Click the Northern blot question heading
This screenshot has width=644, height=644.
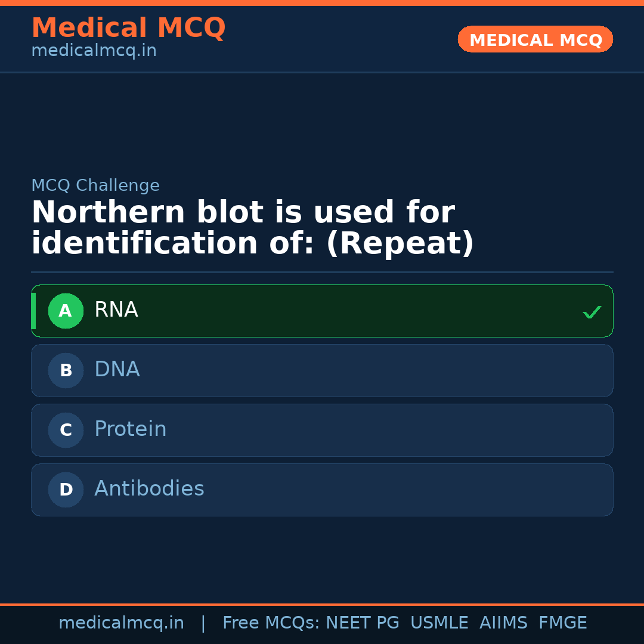pos(252,228)
